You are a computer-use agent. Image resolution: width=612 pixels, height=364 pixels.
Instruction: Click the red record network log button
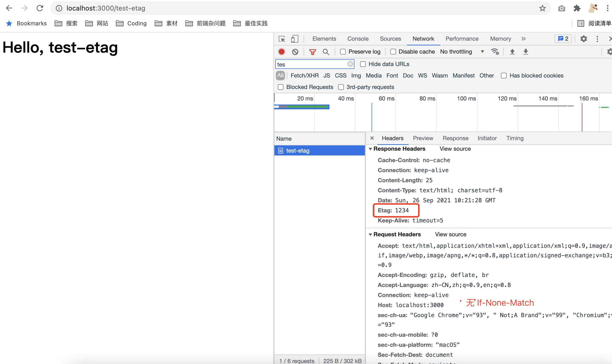(x=281, y=52)
